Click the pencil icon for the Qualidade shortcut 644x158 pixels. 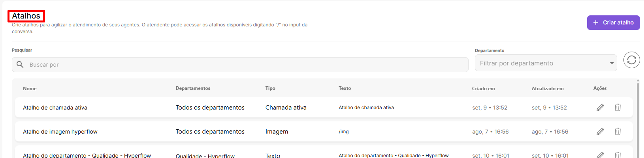(x=600, y=155)
